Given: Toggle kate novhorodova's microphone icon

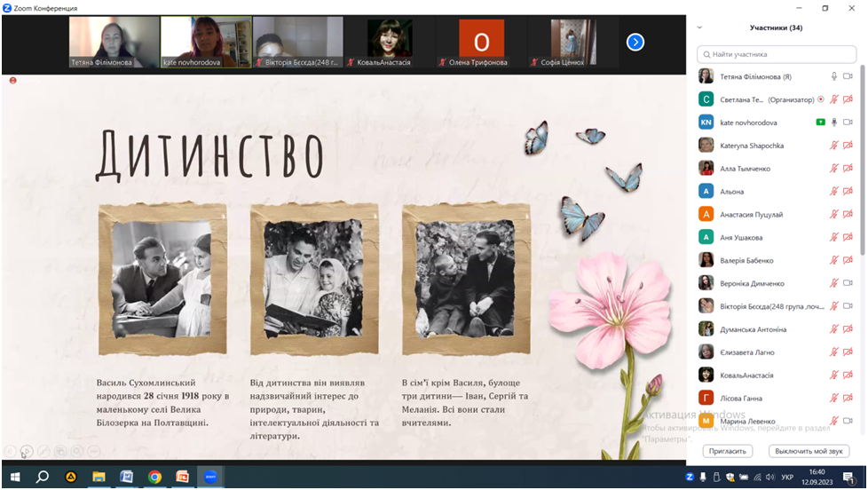Looking at the screenshot, I should 834,122.
